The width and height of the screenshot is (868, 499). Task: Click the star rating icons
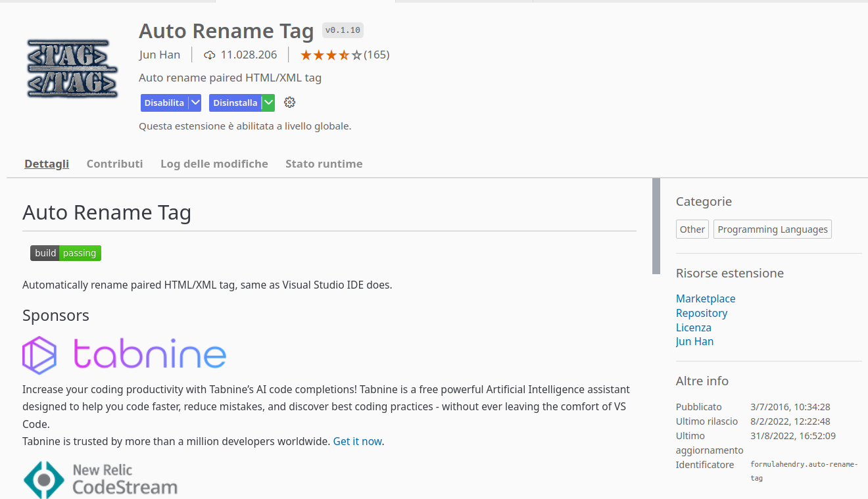[331, 55]
